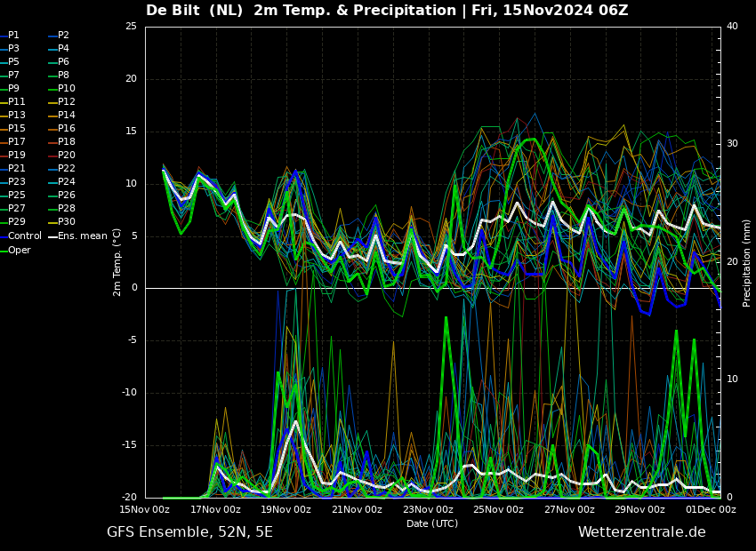Click the green line swatch beside Oper
The width and height of the screenshot is (756, 551).
(x=4, y=251)
